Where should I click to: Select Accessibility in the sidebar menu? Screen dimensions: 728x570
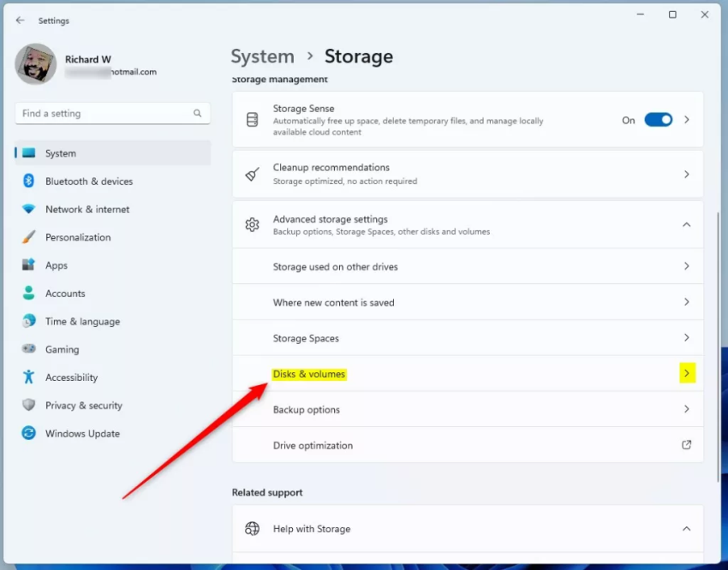(71, 377)
